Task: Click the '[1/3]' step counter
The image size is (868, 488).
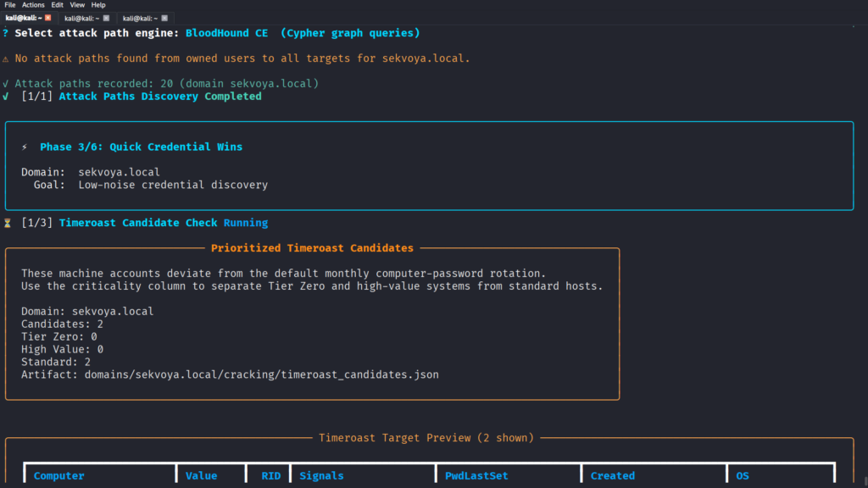Action: click(36, 223)
